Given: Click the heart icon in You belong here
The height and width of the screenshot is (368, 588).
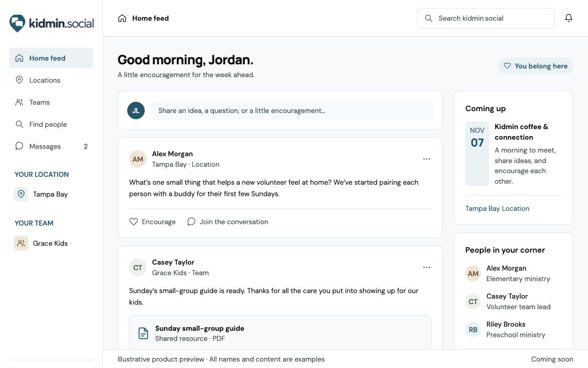Looking at the screenshot, I should click(507, 66).
